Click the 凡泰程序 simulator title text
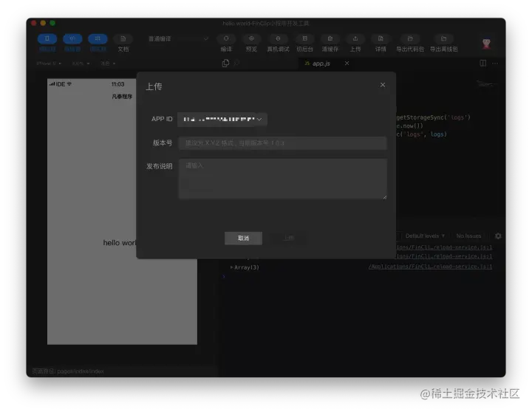This screenshot has height=412, width=532. click(x=122, y=97)
